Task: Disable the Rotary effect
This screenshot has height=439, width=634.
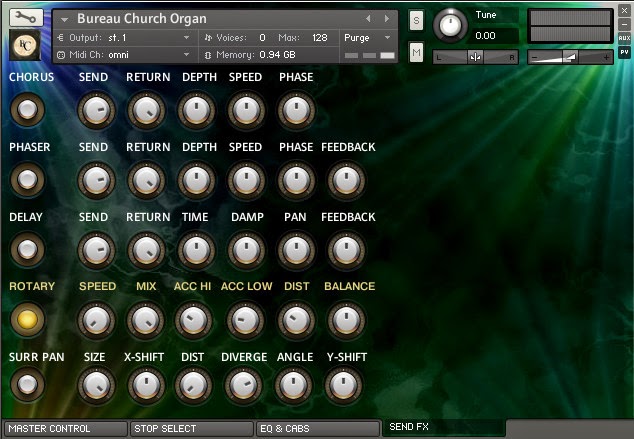Action: point(27,319)
